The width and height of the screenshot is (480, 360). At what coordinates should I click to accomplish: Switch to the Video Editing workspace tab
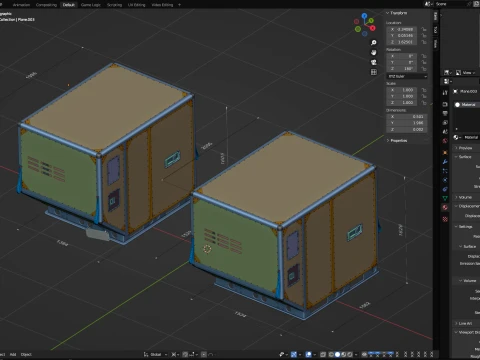point(162,5)
